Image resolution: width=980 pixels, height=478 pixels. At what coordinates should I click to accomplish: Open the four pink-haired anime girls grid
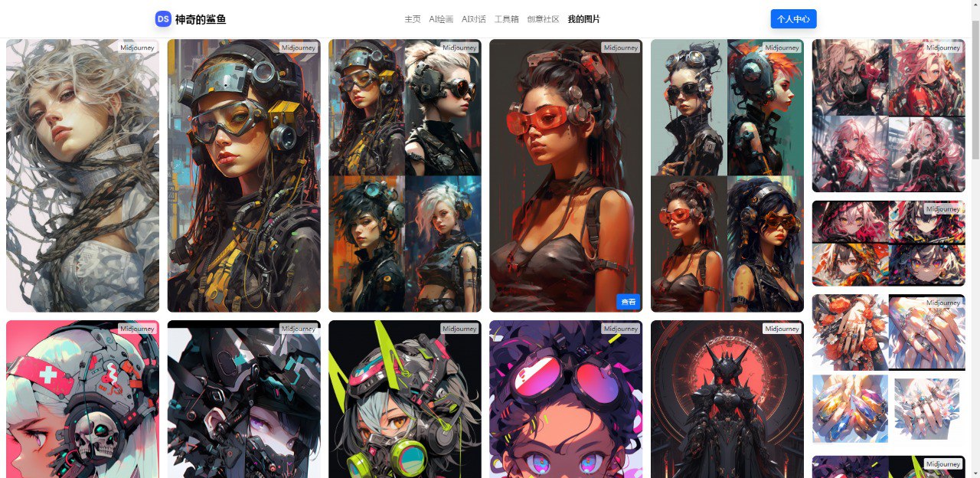click(888, 116)
